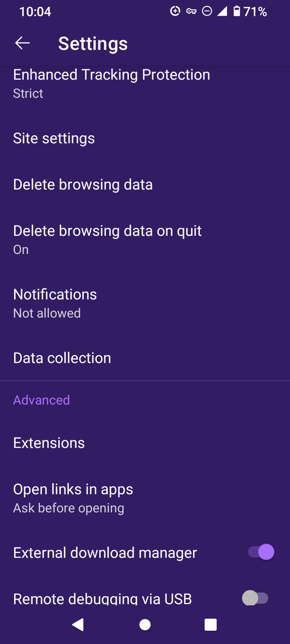Open the Extensions settings page

point(49,442)
